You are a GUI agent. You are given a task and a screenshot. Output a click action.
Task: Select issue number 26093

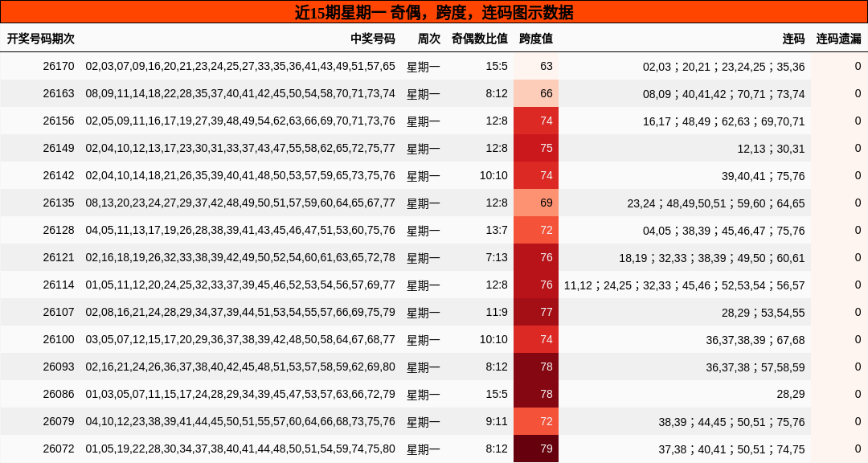(x=59, y=367)
